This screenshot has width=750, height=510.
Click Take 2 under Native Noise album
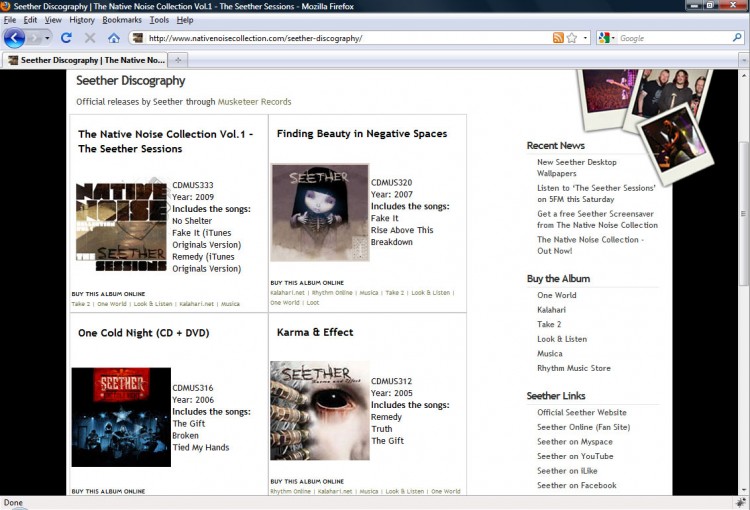click(81, 304)
